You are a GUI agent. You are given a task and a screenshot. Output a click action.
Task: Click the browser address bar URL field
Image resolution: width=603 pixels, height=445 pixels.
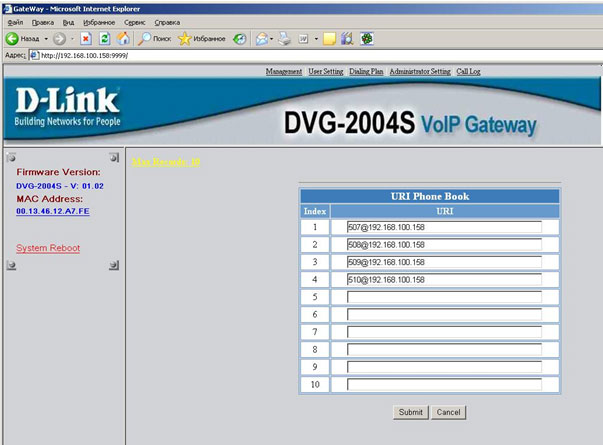click(300, 55)
